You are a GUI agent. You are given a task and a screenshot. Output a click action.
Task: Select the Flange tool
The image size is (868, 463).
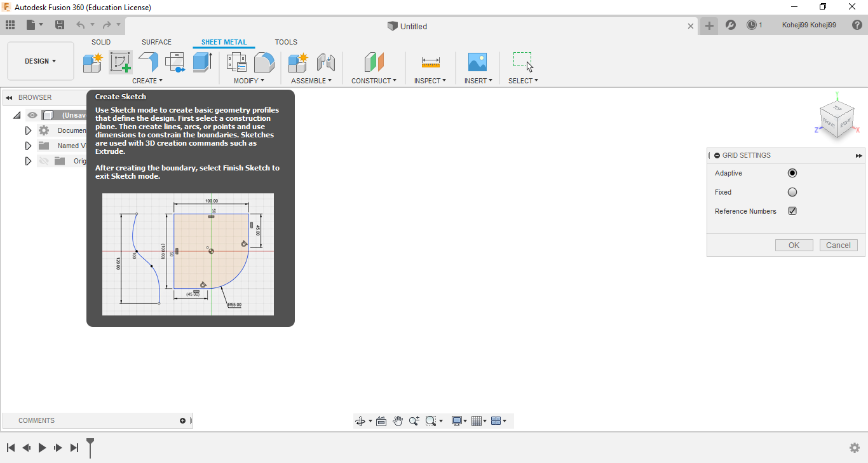[148, 62]
